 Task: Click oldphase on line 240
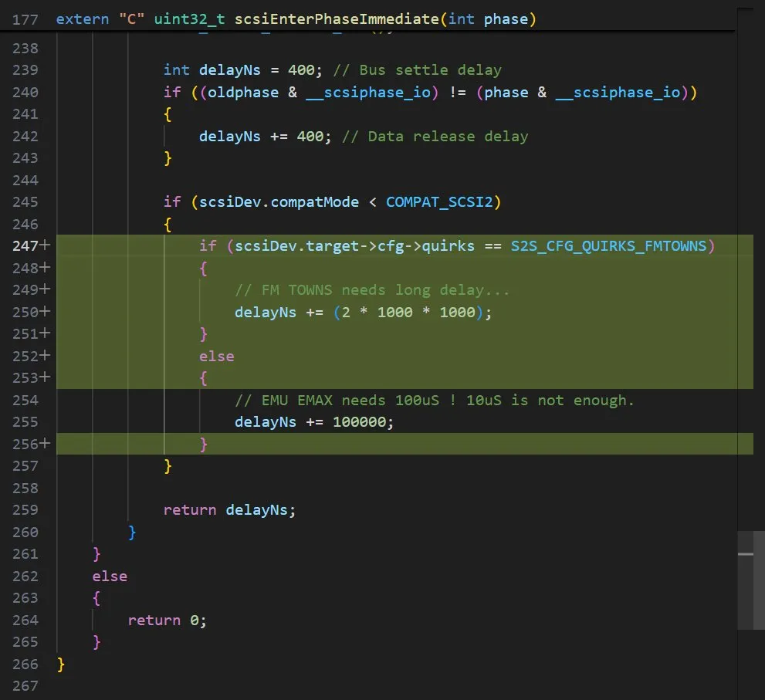(x=243, y=92)
